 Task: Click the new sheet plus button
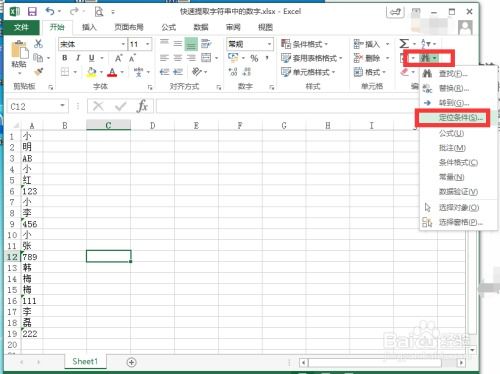(132, 362)
